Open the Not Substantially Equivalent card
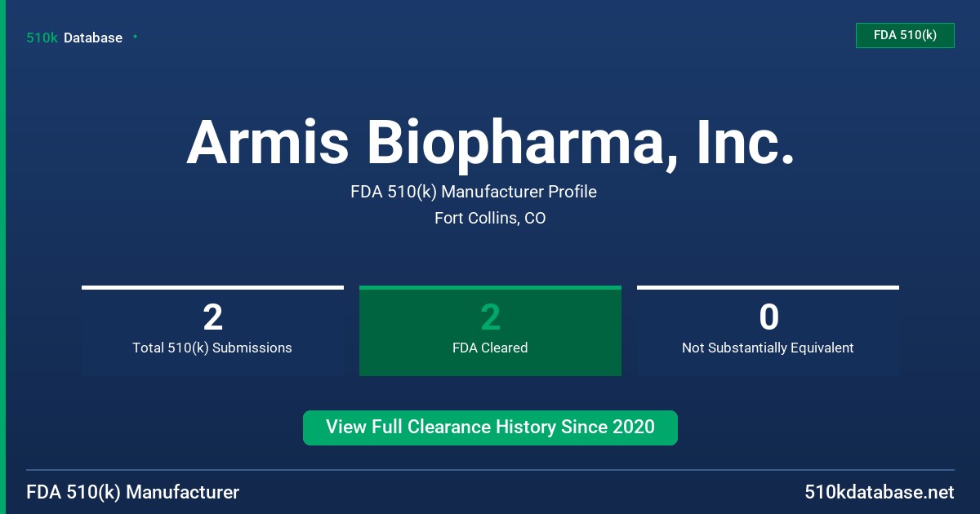Image resolution: width=980 pixels, height=514 pixels. (768, 330)
